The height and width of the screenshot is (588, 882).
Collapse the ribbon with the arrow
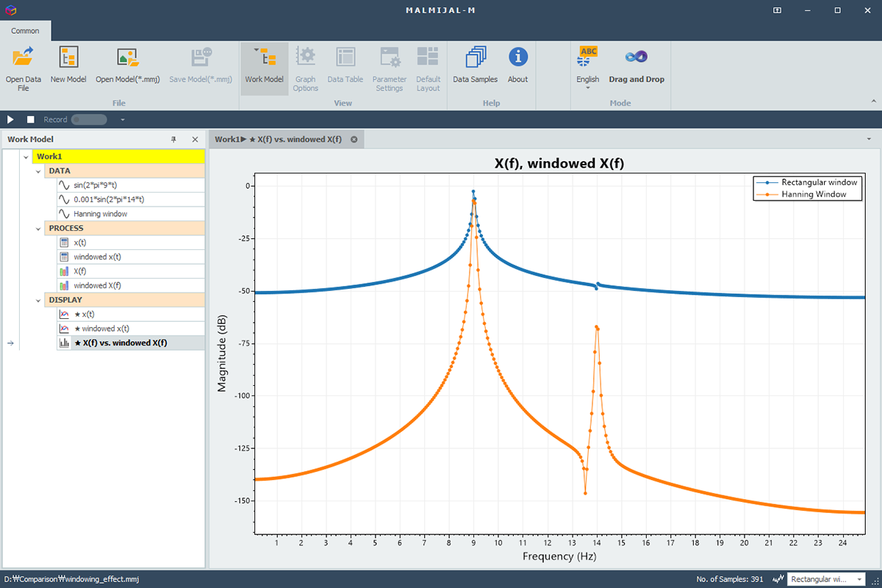point(874,101)
